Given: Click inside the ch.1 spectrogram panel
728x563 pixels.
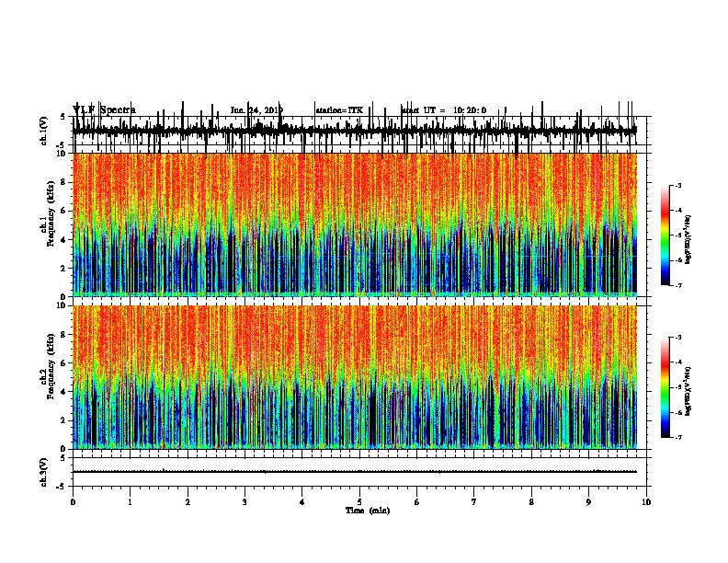Looking at the screenshot, I should (355, 224).
